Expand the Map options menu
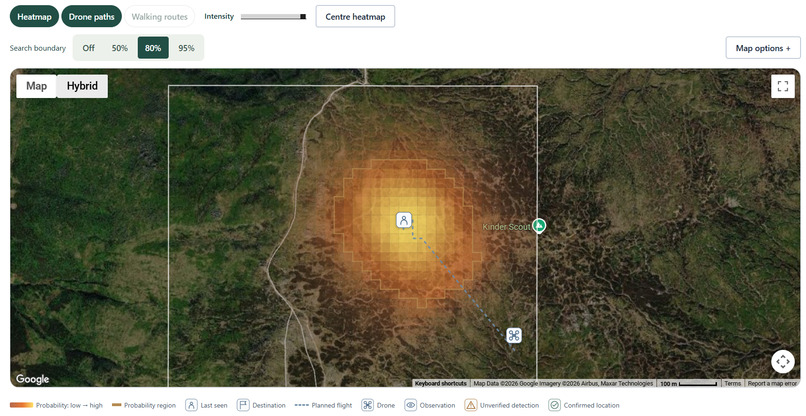 [763, 48]
